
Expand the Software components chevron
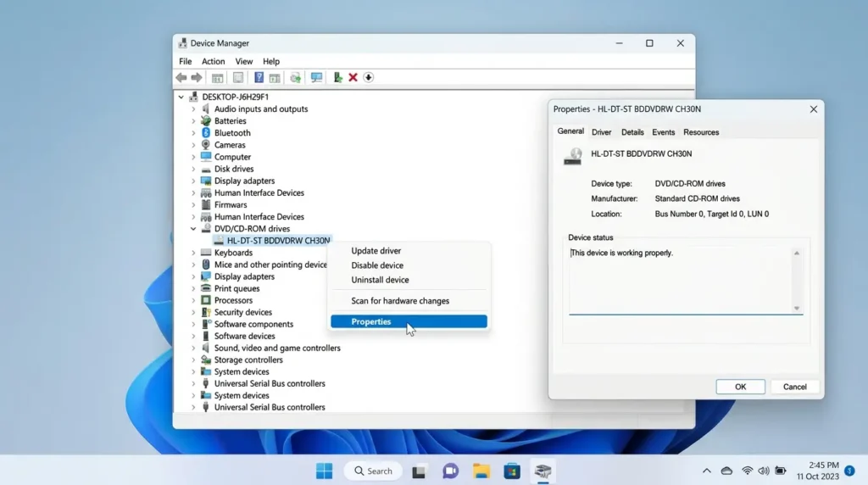point(193,325)
